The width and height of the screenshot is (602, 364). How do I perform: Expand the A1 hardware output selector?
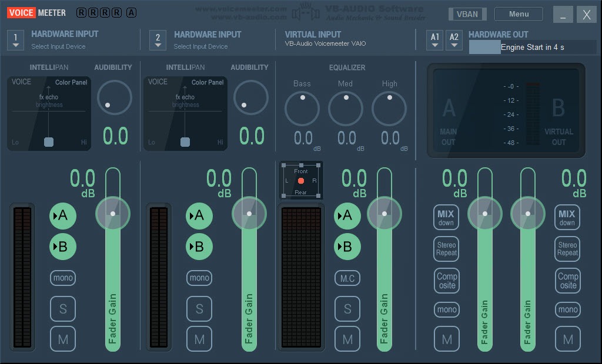pos(435,40)
